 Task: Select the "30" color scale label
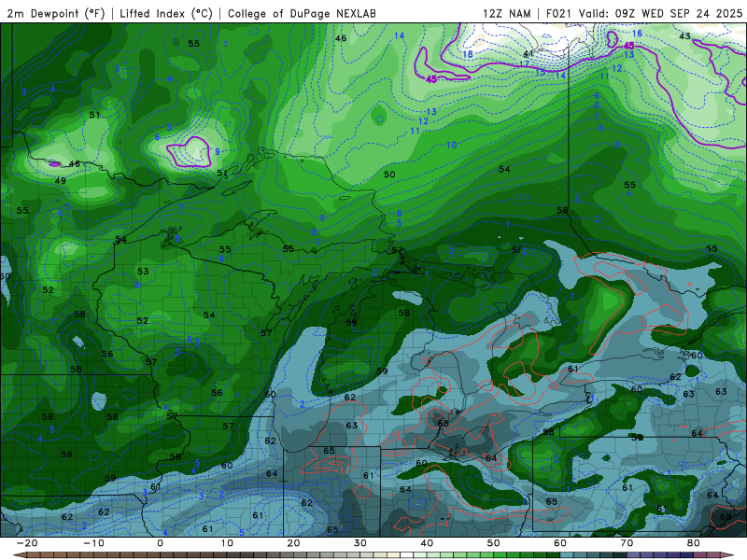360,543
